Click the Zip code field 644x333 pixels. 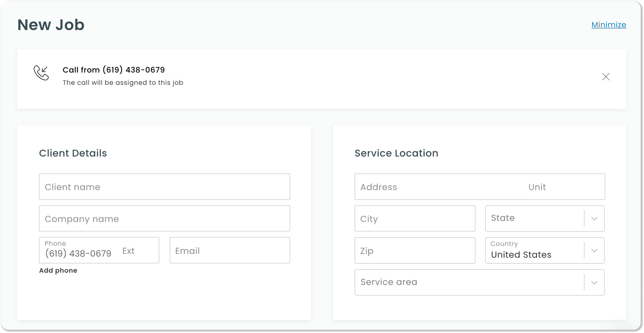pyautogui.click(x=415, y=251)
